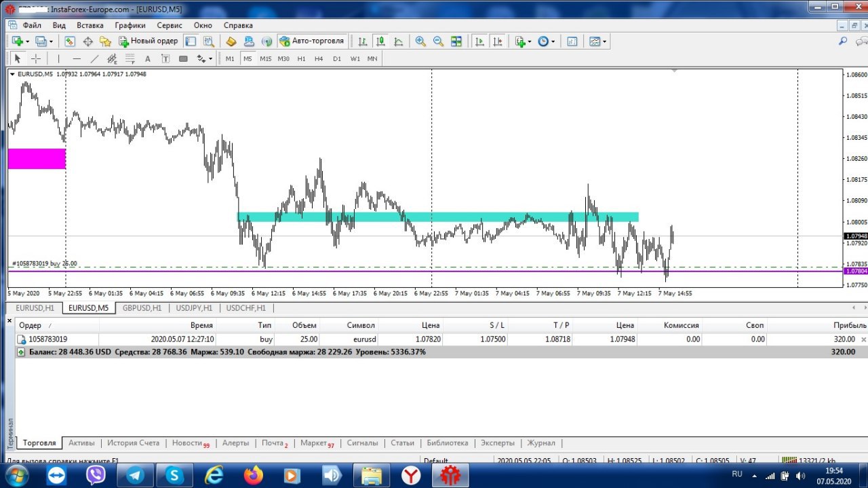
Task: Select the equidistant channel tool
Action: [112, 59]
